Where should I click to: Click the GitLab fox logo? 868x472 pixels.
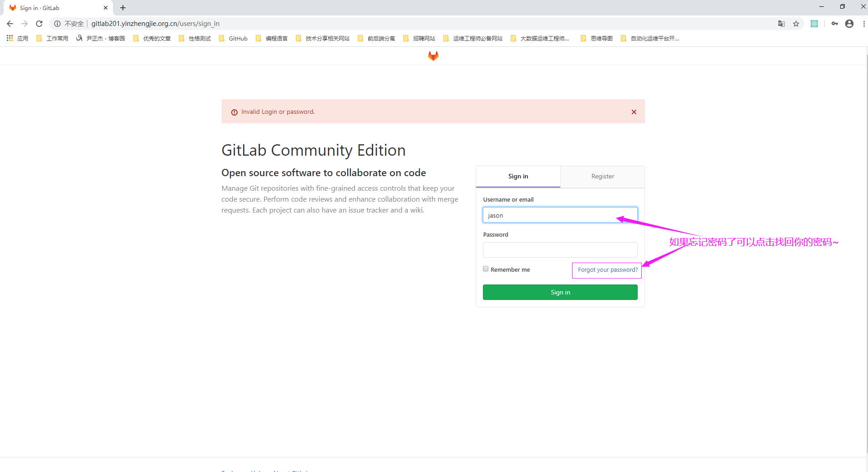[433, 56]
